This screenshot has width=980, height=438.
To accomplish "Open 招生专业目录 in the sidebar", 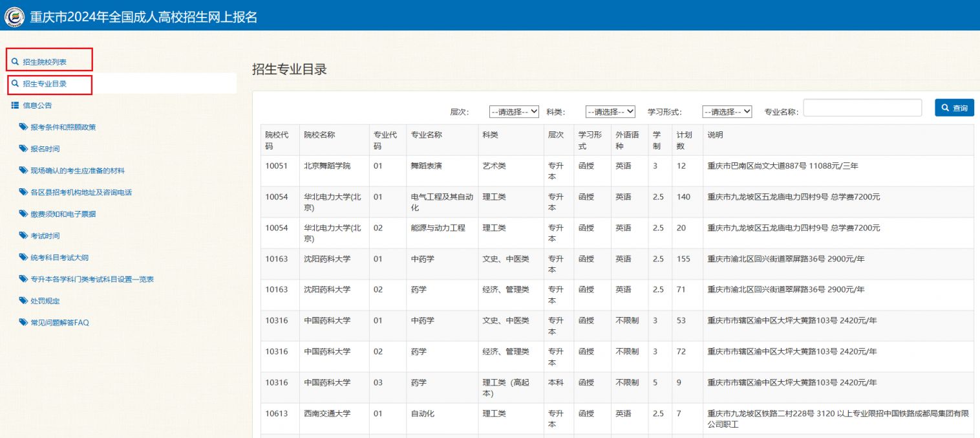I will [45, 83].
